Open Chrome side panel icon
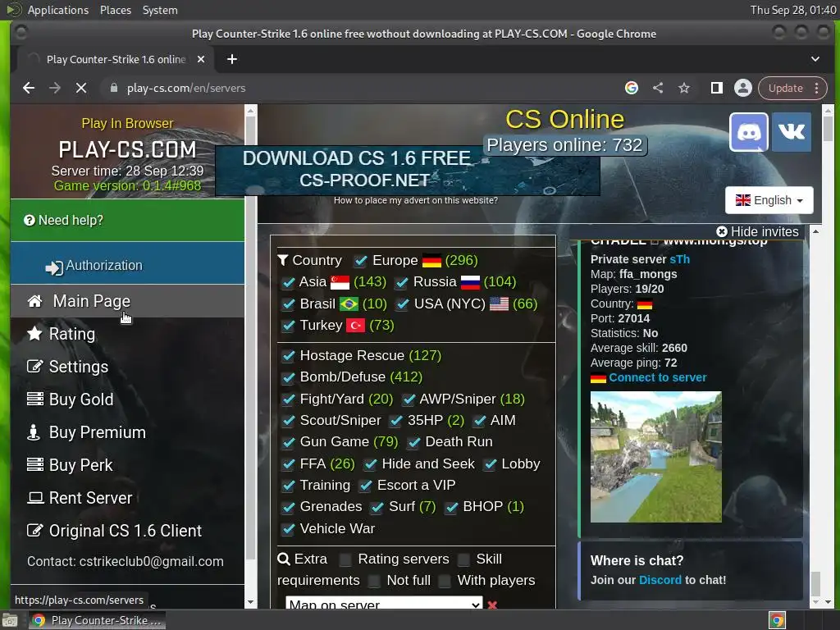 (x=717, y=88)
